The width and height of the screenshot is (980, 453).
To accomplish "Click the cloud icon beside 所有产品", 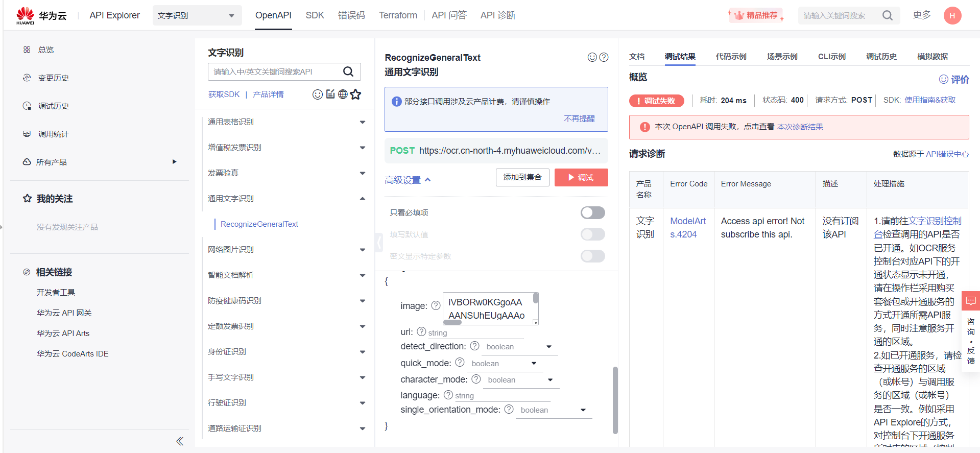I will coord(27,162).
